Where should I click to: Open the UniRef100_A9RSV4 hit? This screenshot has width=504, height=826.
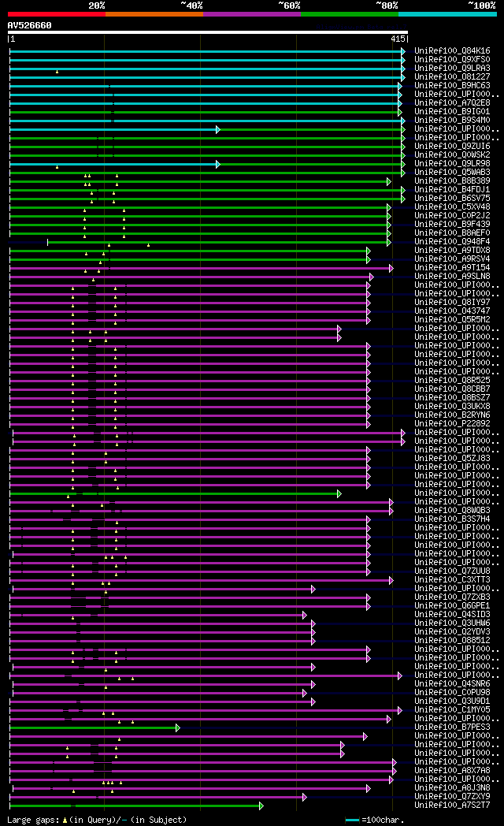pos(452,259)
